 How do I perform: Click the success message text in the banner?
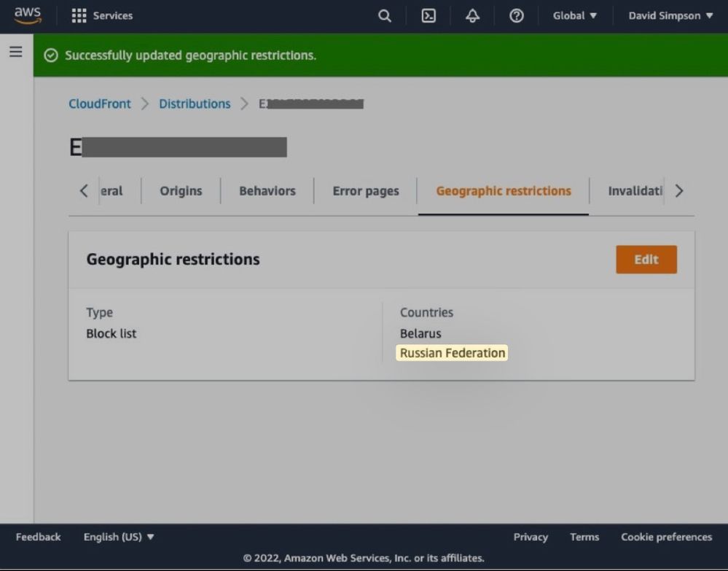coord(190,55)
